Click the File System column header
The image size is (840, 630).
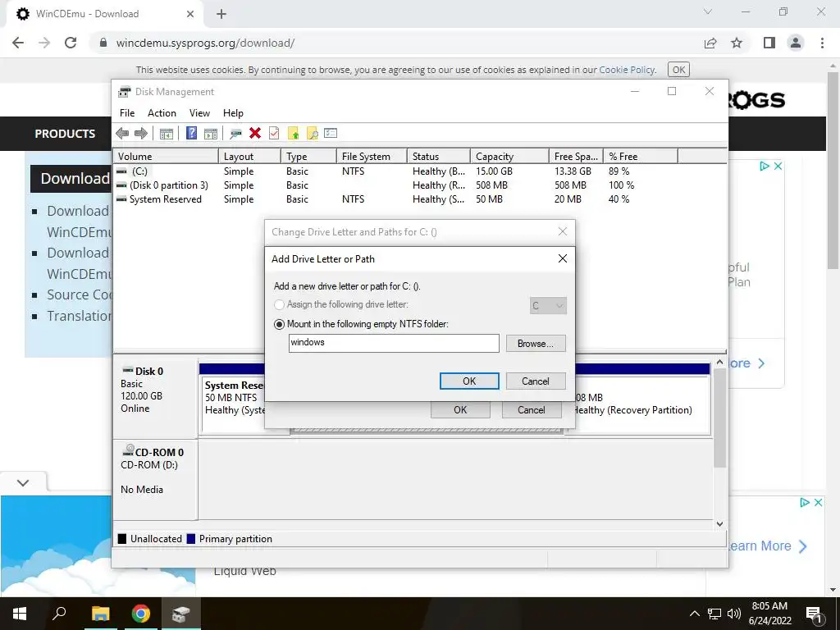click(372, 157)
